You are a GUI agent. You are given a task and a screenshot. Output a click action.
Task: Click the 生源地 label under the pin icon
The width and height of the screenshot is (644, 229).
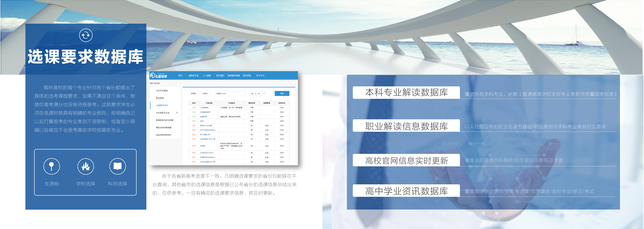[51, 184]
